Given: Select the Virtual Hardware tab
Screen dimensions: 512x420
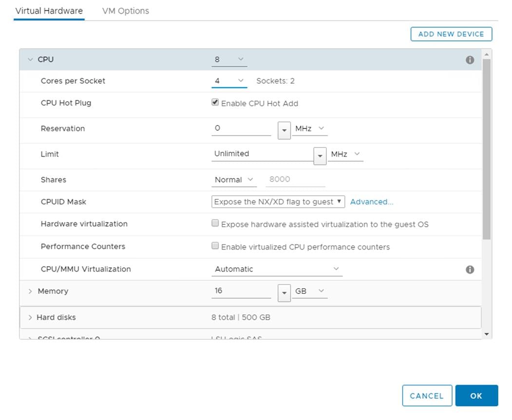Looking at the screenshot, I should pyautogui.click(x=49, y=11).
